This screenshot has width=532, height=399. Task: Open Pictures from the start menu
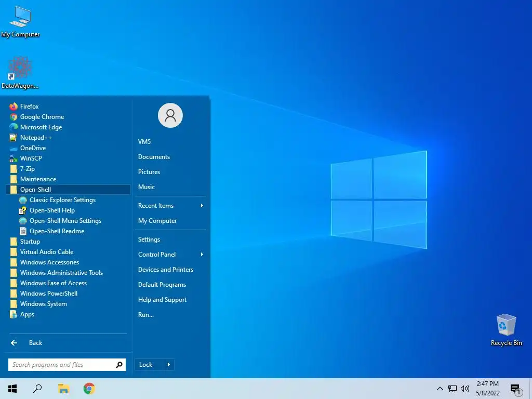pos(170,172)
